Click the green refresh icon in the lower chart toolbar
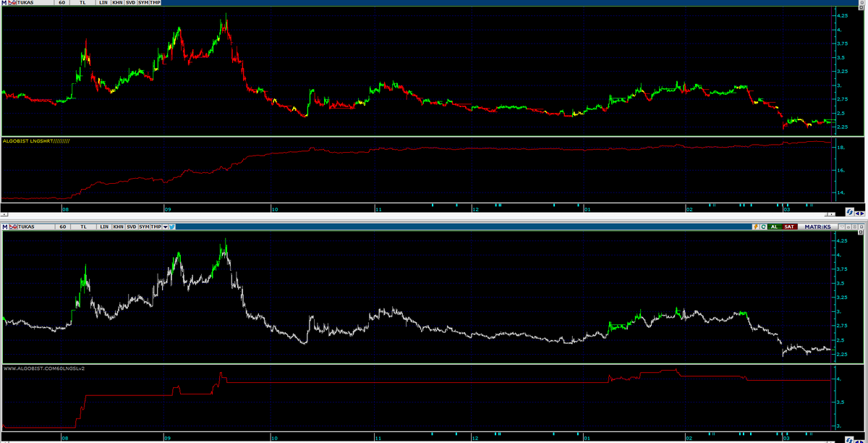868x443 pixels. pyautogui.click(x=763, y=227)
